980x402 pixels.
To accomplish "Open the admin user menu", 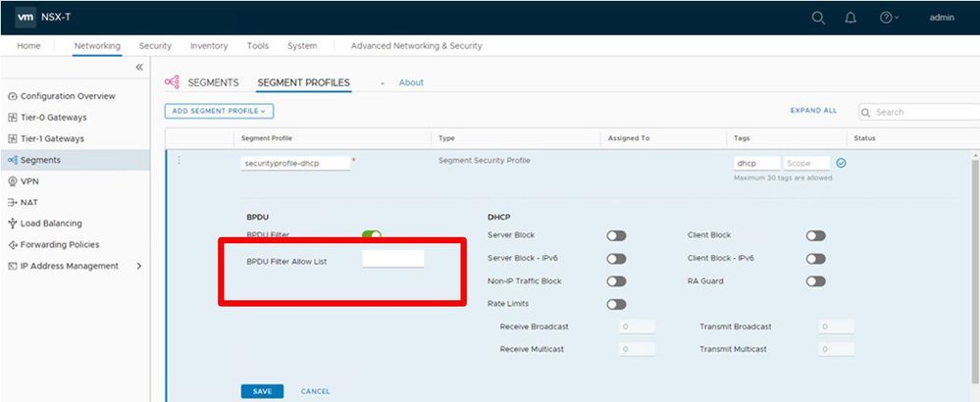I will point(941,18).
